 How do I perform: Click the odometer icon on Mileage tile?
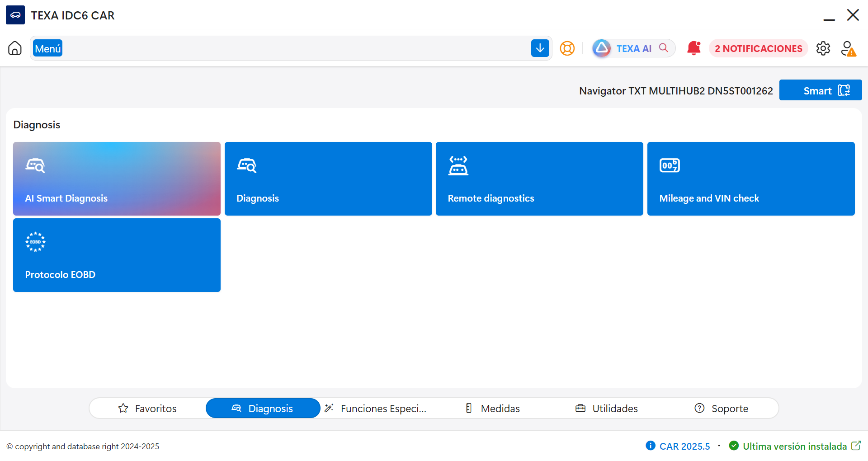[670, 165]
